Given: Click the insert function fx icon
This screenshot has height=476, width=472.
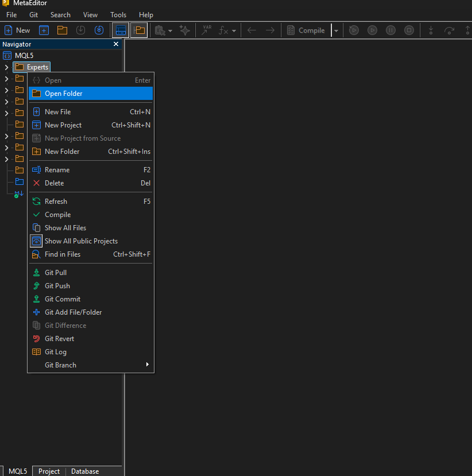Looking at the screenshot, I should tap(224, 30).
